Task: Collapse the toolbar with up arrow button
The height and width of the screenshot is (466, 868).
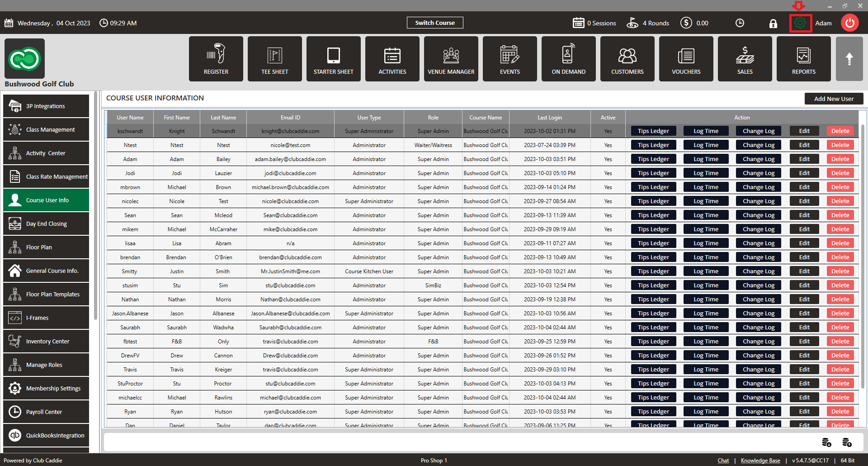Action: (x=849, y=59)
